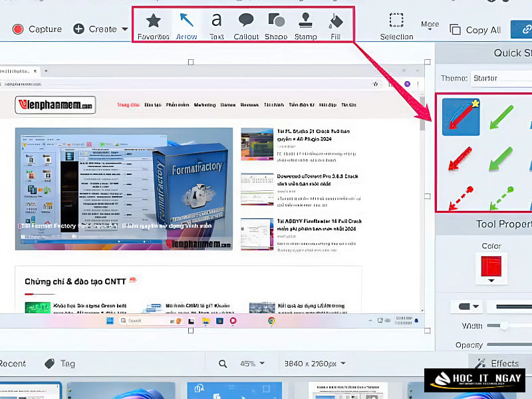This screenshot has height=399, width=532.
Task: Open the Recent captures tray
Action: [12, 363]
